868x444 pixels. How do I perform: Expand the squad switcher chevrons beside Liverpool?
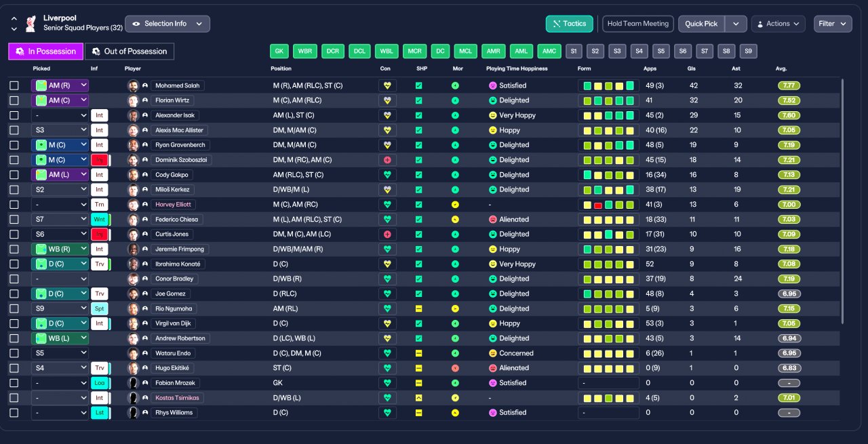tap(14, 24)
